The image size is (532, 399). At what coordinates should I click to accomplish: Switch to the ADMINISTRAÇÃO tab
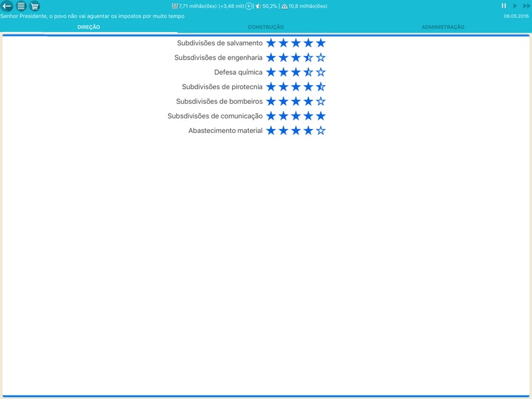pos(443,27)
